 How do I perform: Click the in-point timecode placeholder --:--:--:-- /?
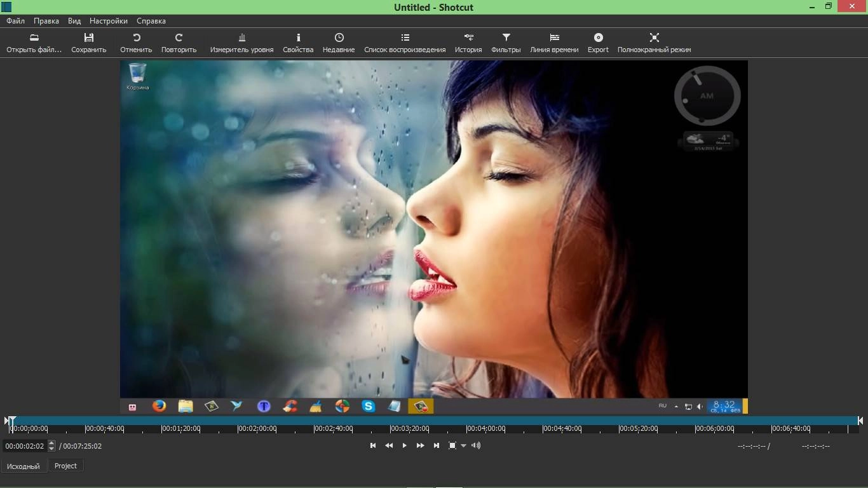(754, 446)
